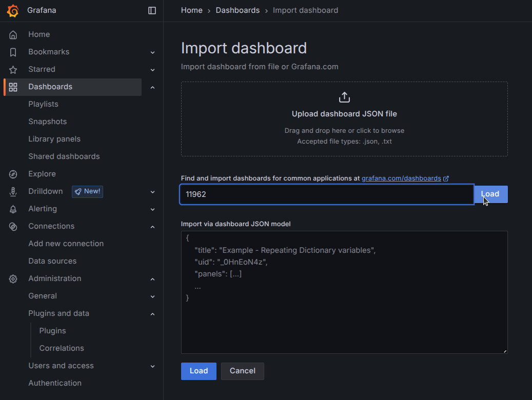The height and width of the screenshot is (400, 532).
Task: Open Users and access label
Action: [x=61, y=366]
